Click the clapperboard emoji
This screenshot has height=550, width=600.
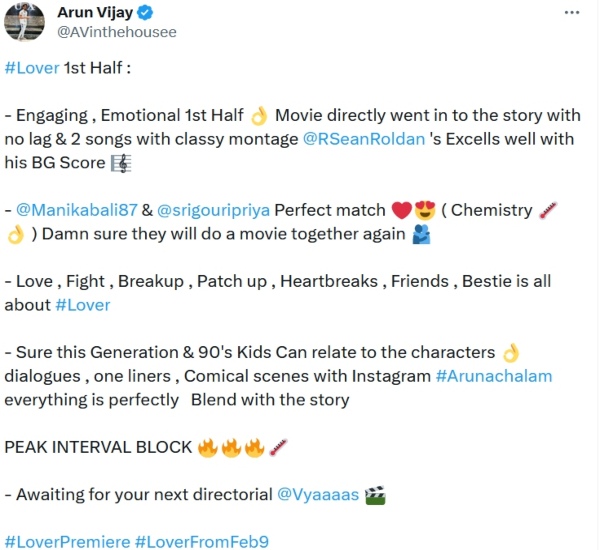tap(375, 494)
